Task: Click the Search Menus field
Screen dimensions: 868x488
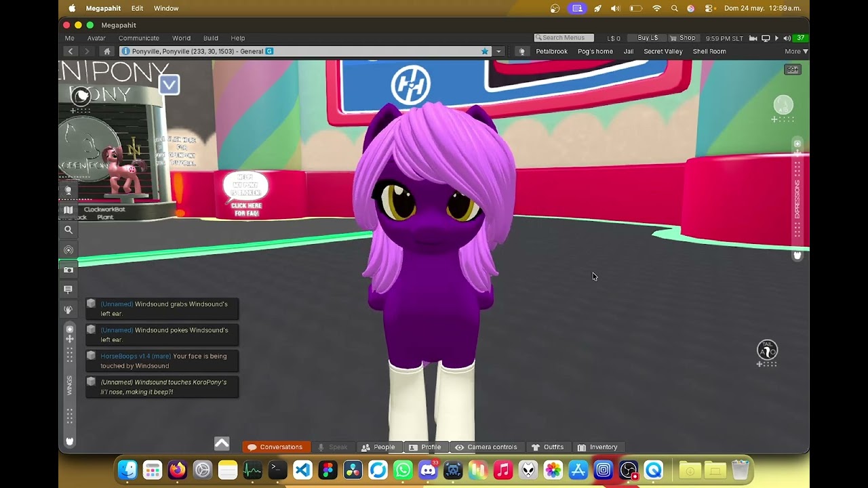Action: click(x=564, y=38)
